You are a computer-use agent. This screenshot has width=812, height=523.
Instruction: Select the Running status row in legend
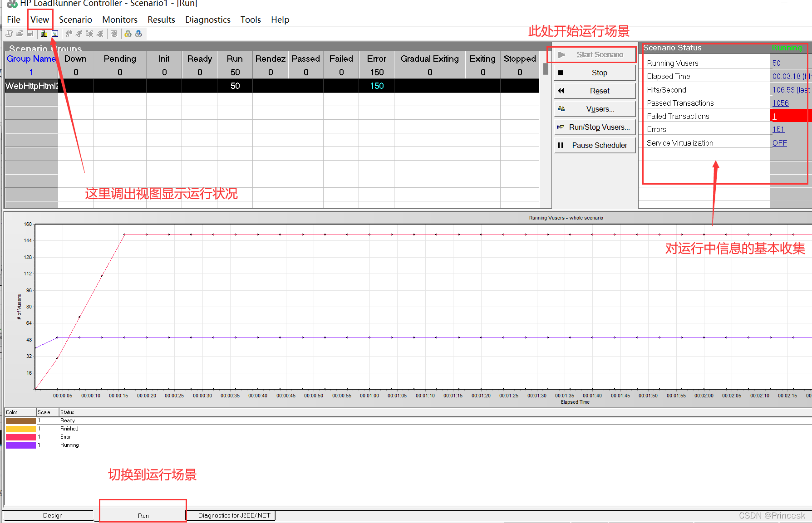pyautogui.click(x=69, y=445)
